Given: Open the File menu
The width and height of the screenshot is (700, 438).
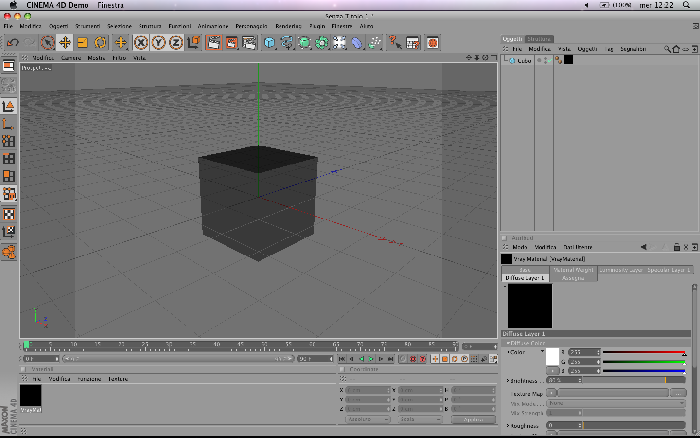Looking at the screenshot, I should [x=8, y=26].
